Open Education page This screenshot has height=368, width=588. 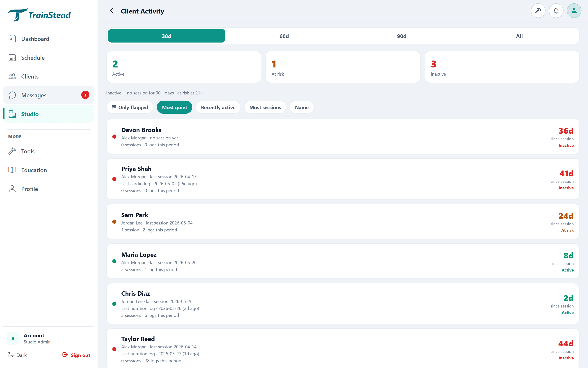[49, 170]
